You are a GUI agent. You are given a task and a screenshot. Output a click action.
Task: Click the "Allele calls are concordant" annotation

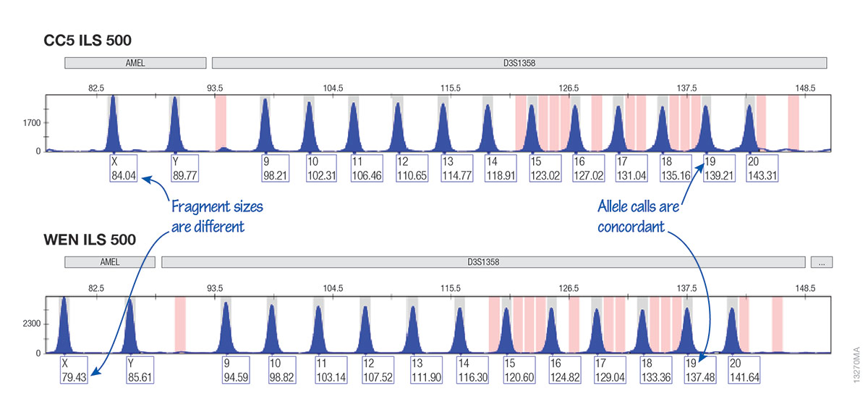pos(637,216)
